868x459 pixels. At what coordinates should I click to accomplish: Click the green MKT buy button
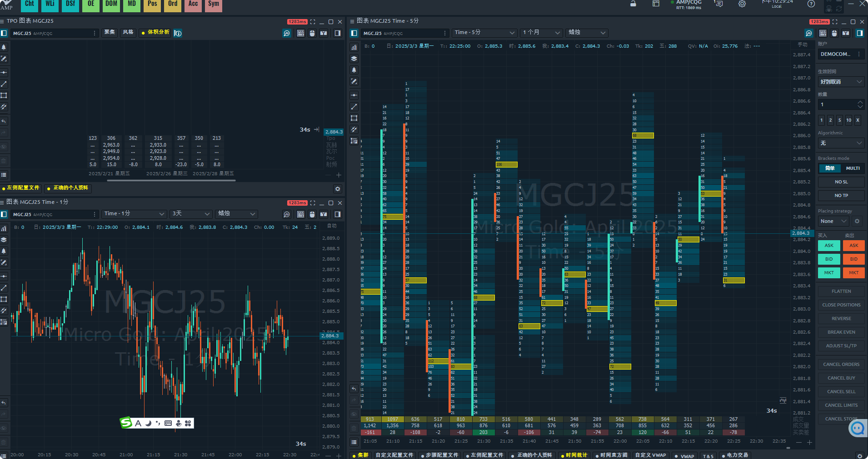[x=829, y=273]
